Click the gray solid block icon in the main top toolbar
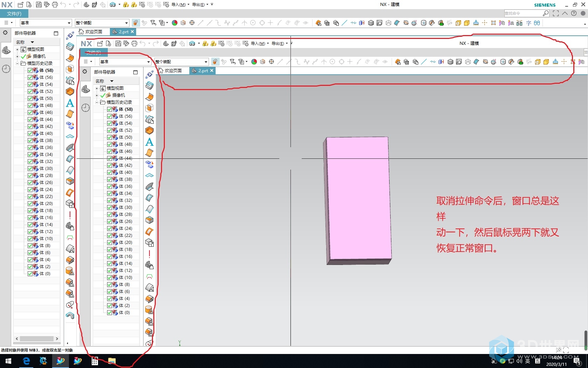The image size is (588, 368). (x=371, y=23)
